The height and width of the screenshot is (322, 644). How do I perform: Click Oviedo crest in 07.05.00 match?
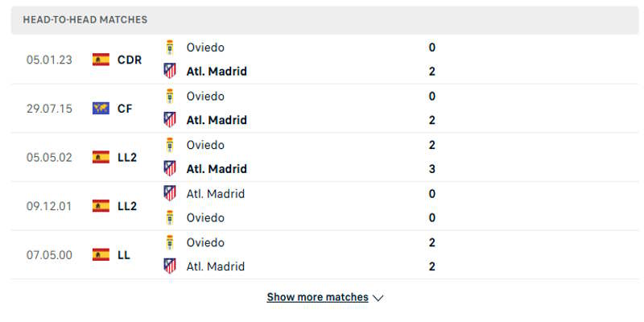pos(170,242)
